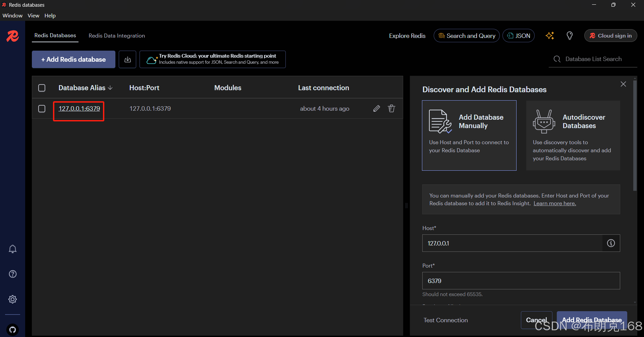
Task: Cancel adding the database
Action: click(536, 320)
